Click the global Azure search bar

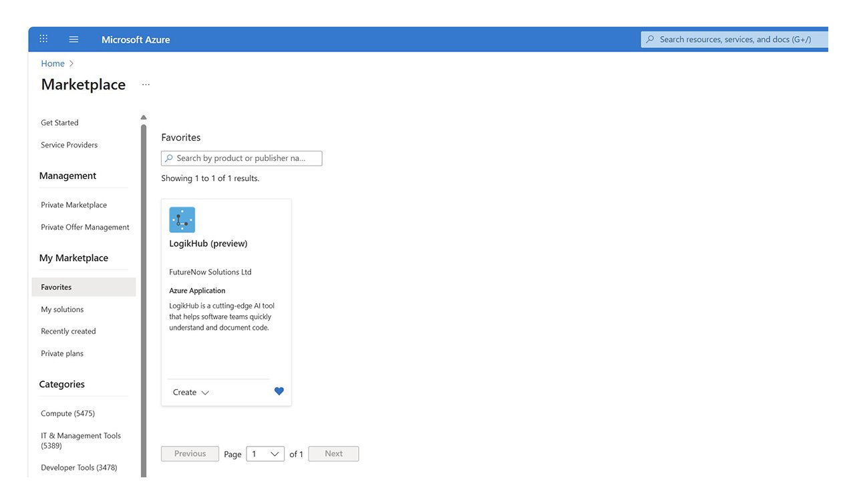click(735, 39)
